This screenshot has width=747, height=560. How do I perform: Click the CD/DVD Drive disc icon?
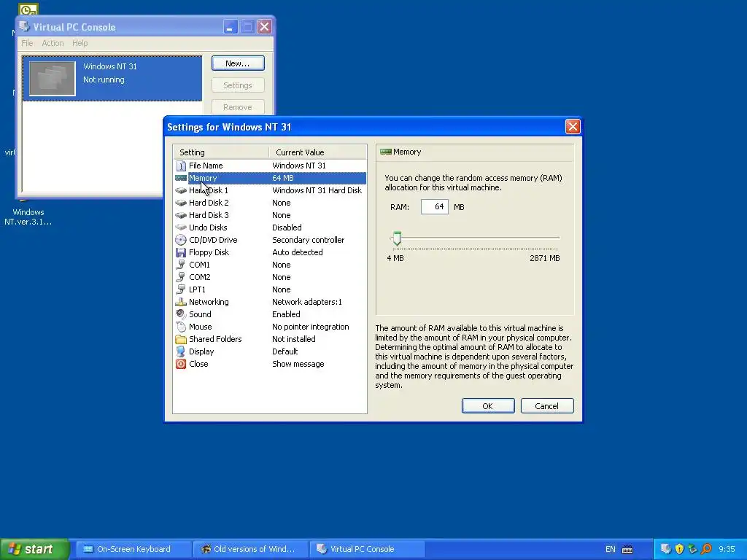(181, 240)
